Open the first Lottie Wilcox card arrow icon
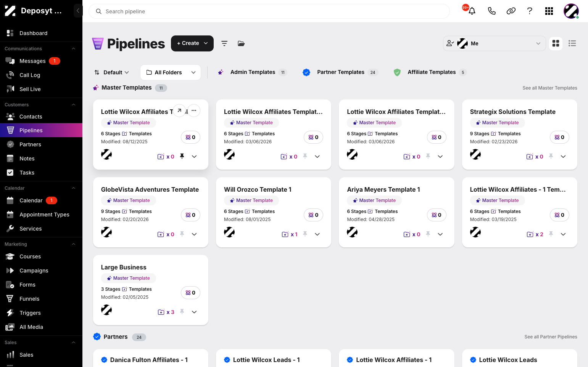588x367 pixels. click(179, 111)
